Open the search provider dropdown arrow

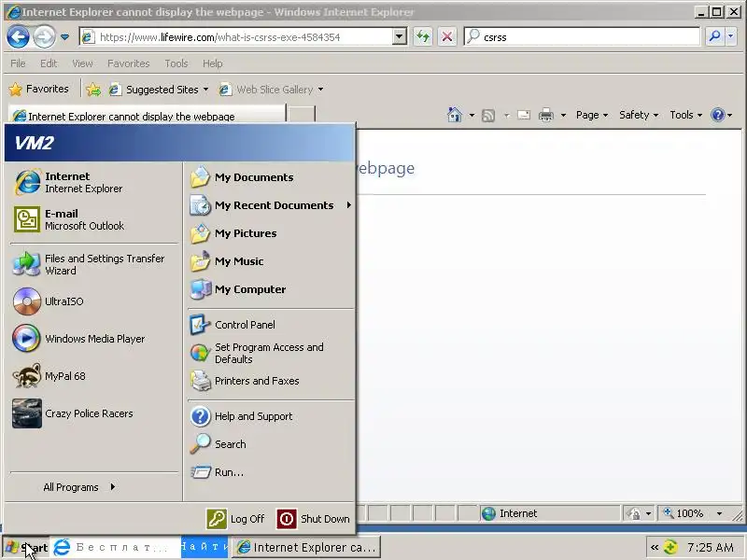(731, 36)
